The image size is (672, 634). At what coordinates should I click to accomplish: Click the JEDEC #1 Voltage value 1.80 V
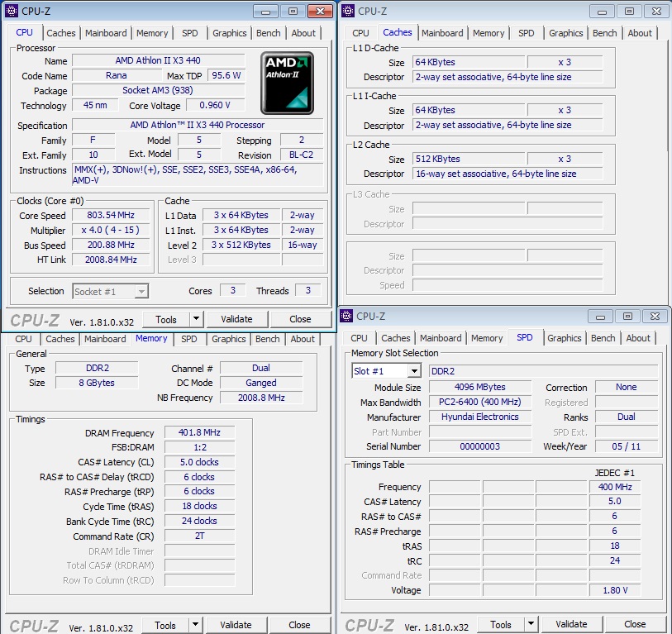click(x=615, y=590)
